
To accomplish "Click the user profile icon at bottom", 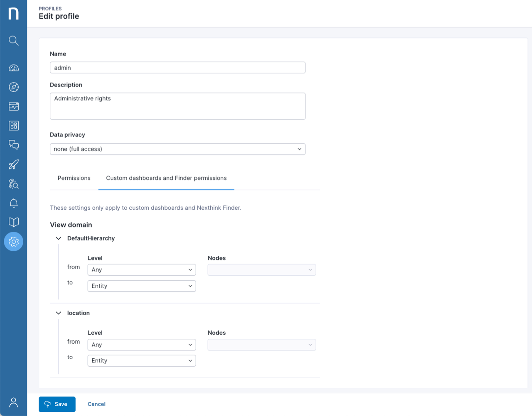I will [13, 402].
